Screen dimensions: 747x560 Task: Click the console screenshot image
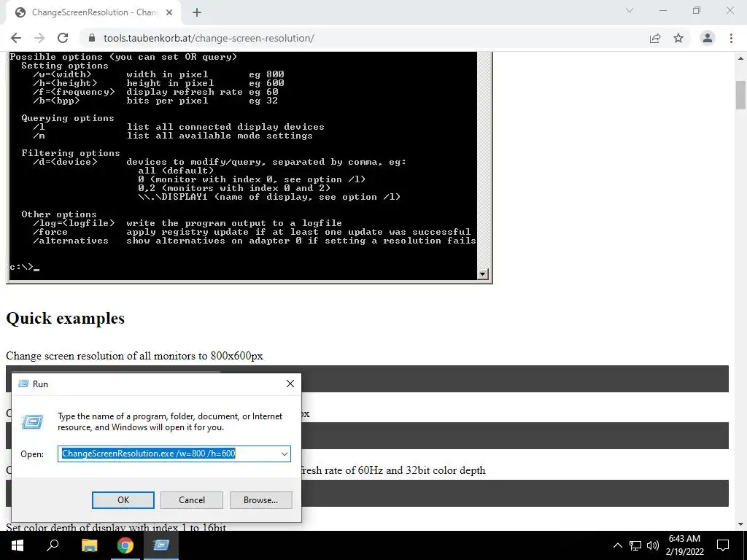(x=249, y=167)
